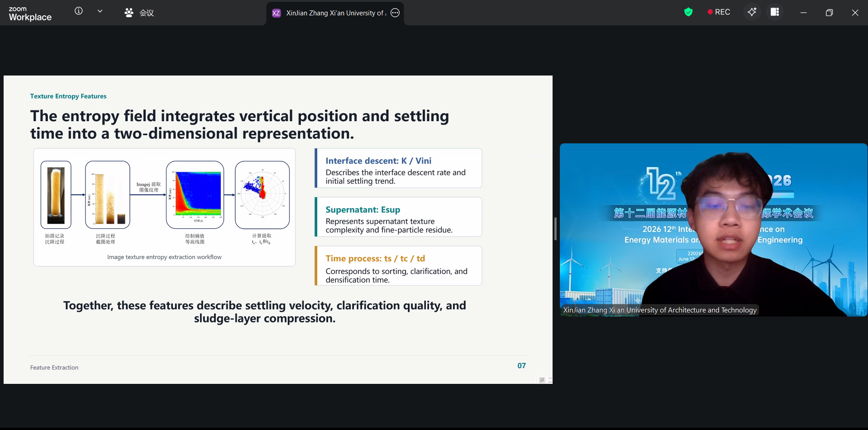Adjust the divider handle between slide and video
Image resolution: width=868 pixels, height=430 pixels.
(555, 229)
